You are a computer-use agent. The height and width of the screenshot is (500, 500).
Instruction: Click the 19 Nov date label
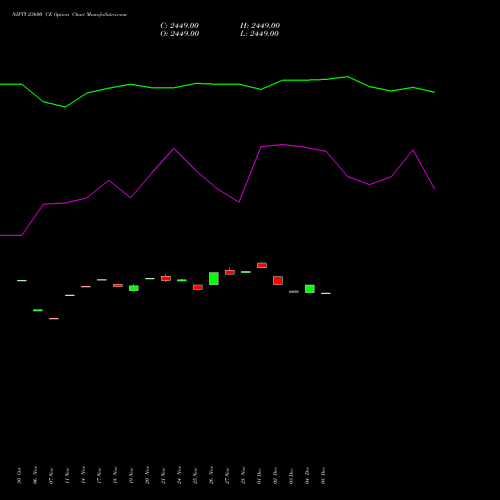[131, 476]
